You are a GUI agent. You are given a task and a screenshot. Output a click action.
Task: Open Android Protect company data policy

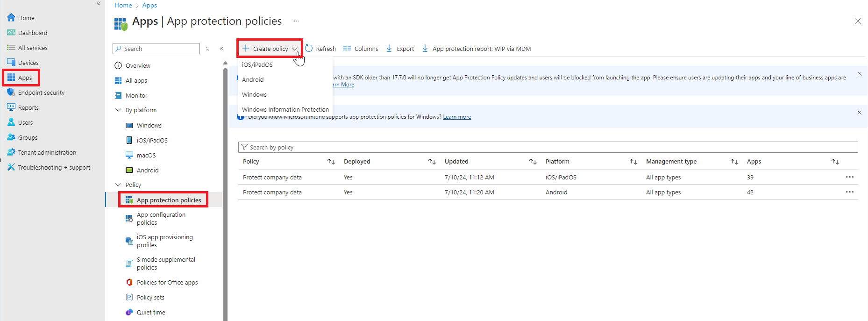click(272, 193)
